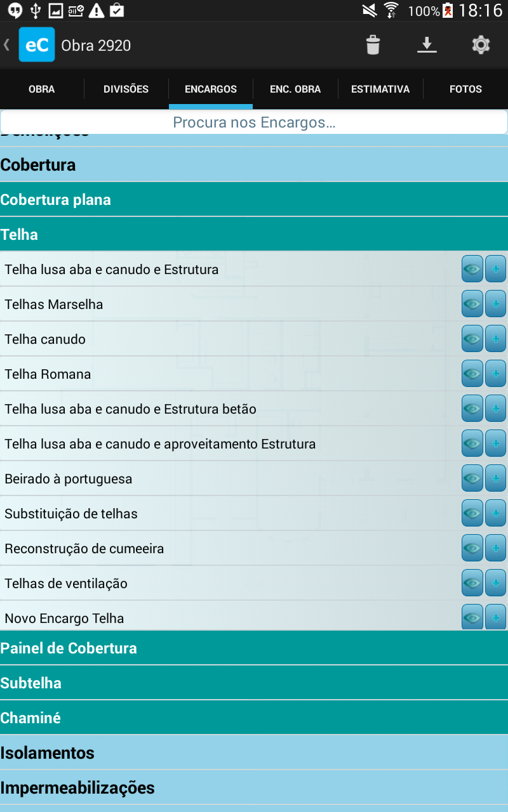Expand the Painel de Cobertura section
Image resolution: width=508 pixels, height=812 pixels.
click(254, 648)
